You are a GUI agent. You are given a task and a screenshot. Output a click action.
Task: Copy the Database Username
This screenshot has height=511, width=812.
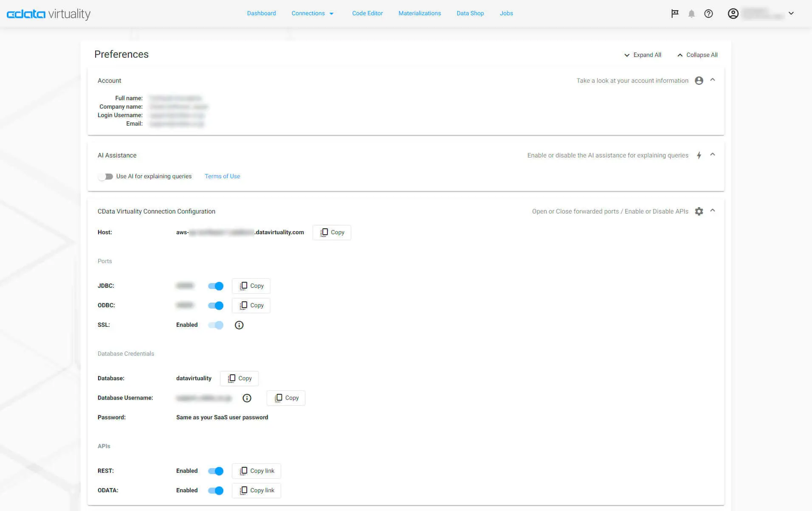pyautogui.click(x=286, y=398)
